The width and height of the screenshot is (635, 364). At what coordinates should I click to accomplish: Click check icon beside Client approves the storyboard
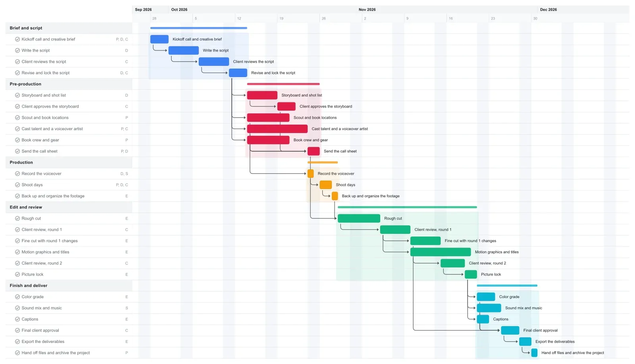tap(17, 106)
